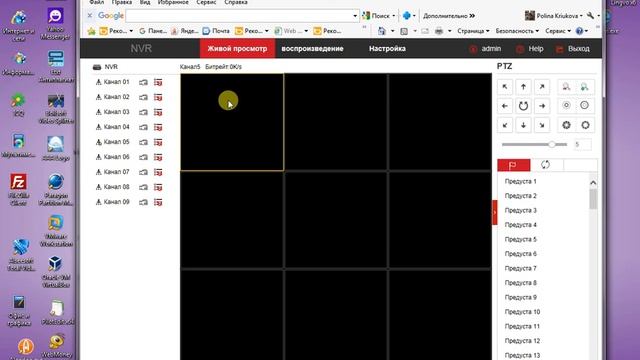Screen dimensions: 640x360
Task: Select Предуста 1 preset
Action: pos(520,181)
